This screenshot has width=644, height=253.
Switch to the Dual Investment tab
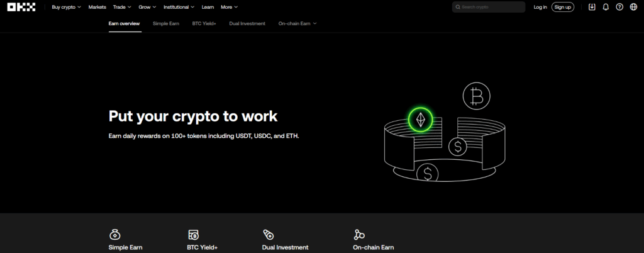[x=247, y=23]
